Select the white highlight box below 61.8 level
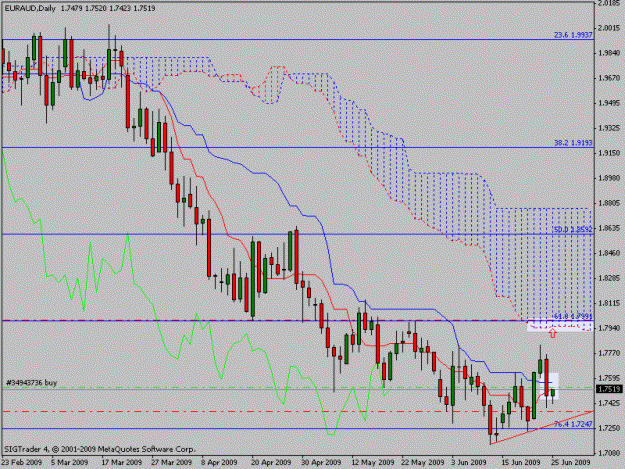625x469 pixels. coord(559,326)
